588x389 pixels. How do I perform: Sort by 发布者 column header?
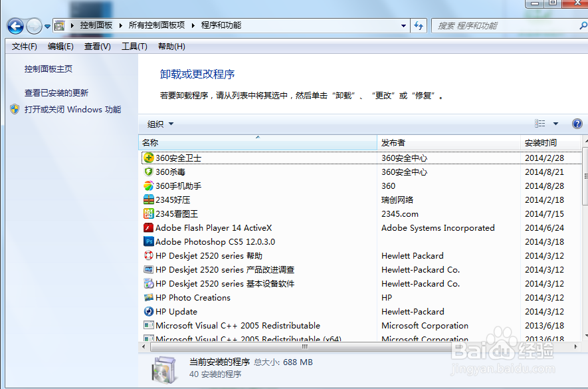click(x=448, y=143)
